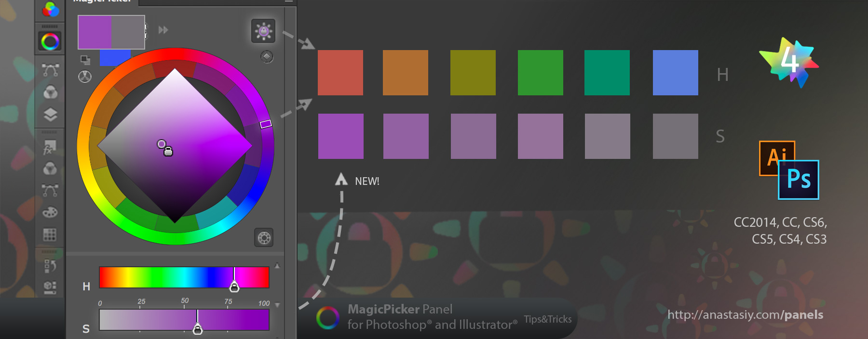Open the color wheel settings button
This screenshot has height=339, width=868.
pos(264,237)
